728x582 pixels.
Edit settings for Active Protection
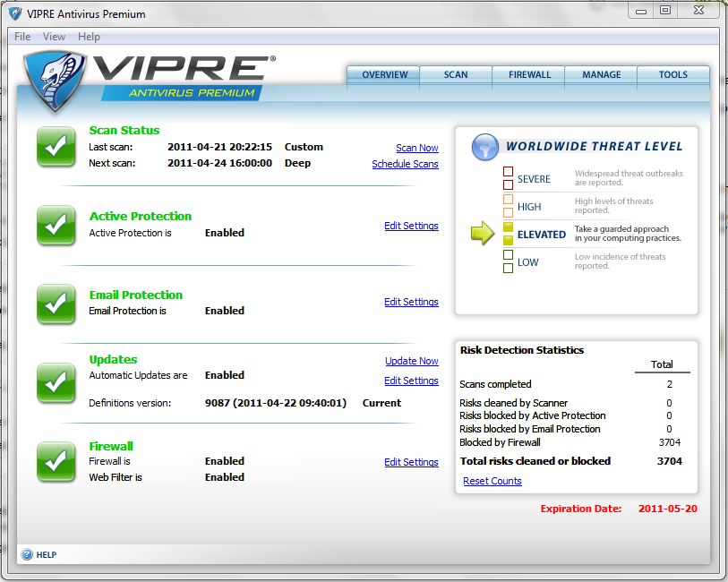pos(411,226)
